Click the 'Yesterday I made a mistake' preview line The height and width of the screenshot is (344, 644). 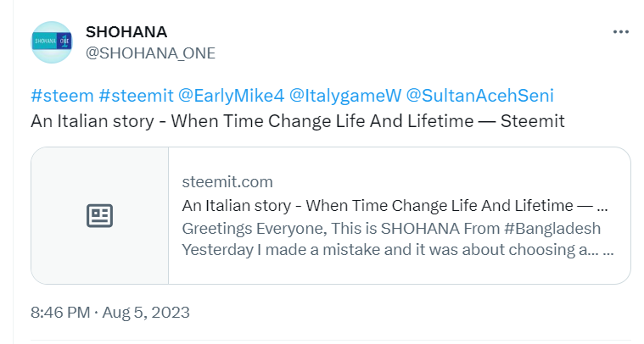398,250
